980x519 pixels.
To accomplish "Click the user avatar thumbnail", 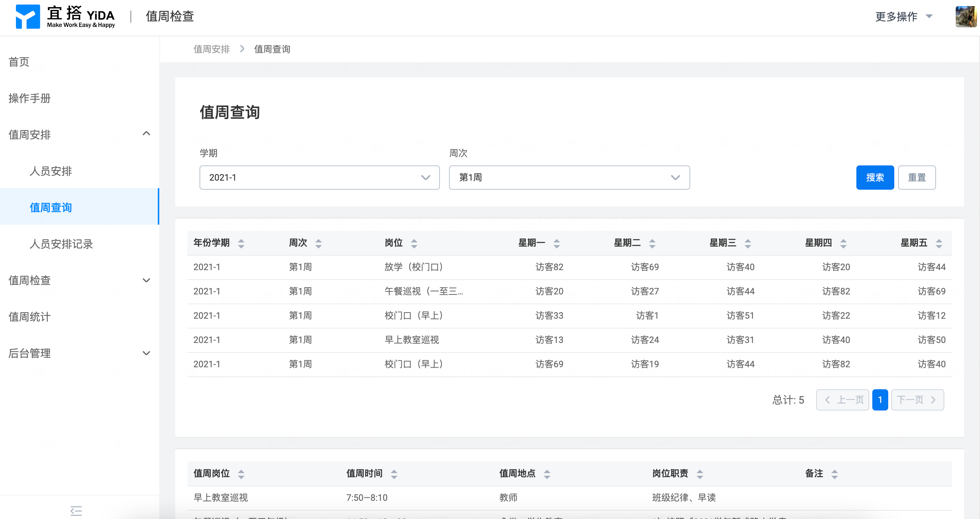I will [x=966, y=16].
